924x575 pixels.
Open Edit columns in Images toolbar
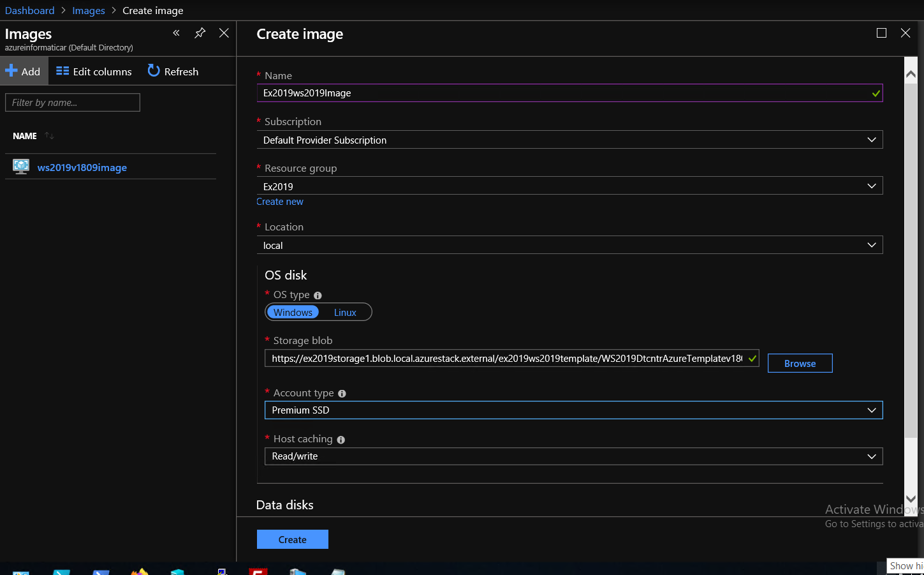coord(94,71)
